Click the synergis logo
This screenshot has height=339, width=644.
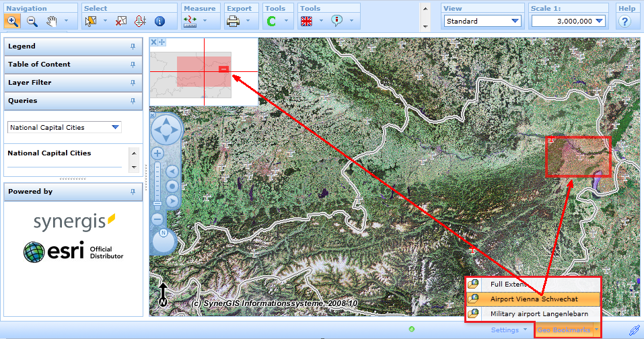click(74, 222)
